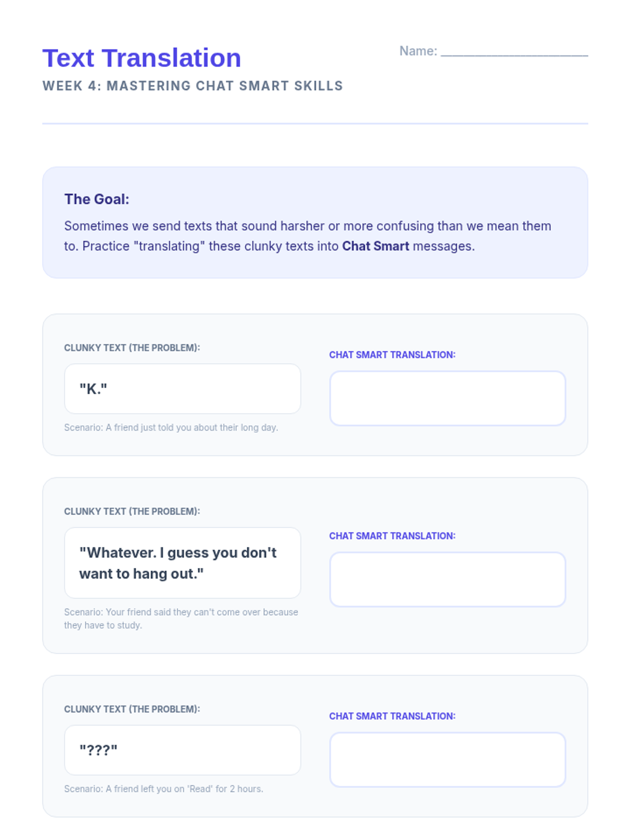Click the "Clunky Text" label above "K."

tap(132, 348)
